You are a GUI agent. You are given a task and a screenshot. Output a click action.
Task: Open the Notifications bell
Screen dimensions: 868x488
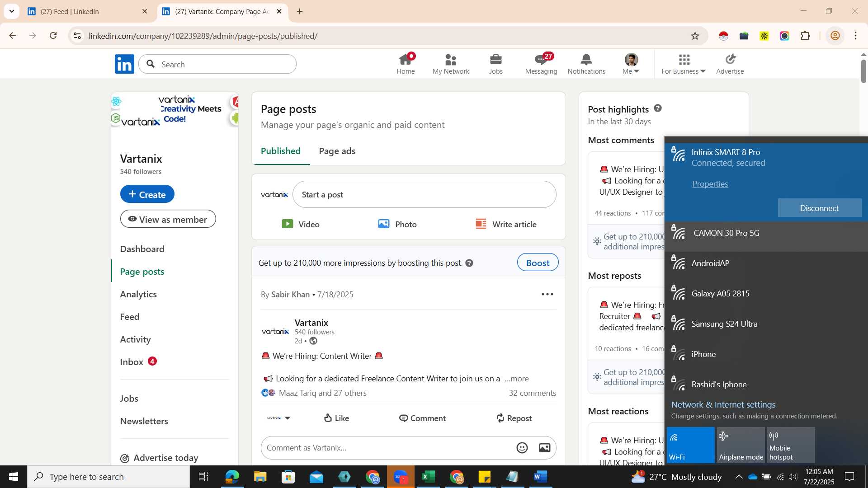click(x=586, y=64)
